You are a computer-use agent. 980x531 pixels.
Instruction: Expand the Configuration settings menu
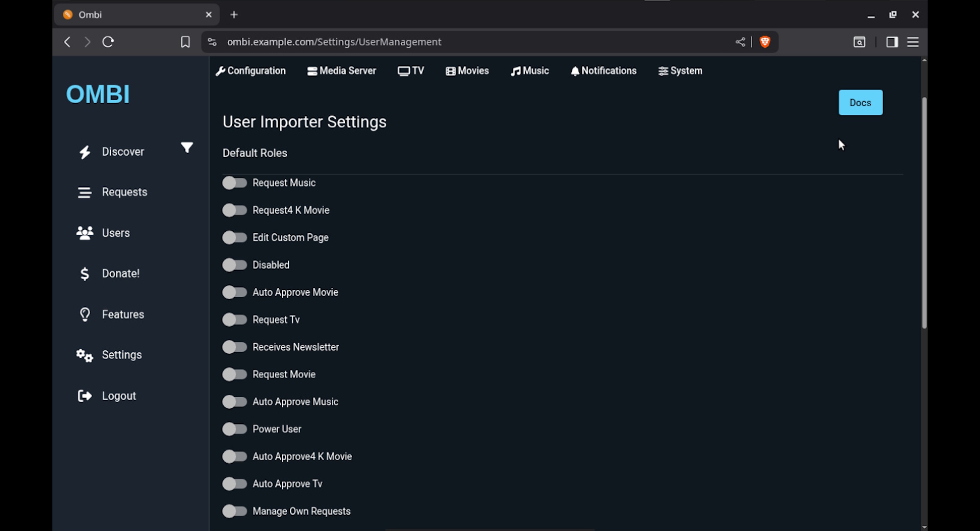click(251, 71)
